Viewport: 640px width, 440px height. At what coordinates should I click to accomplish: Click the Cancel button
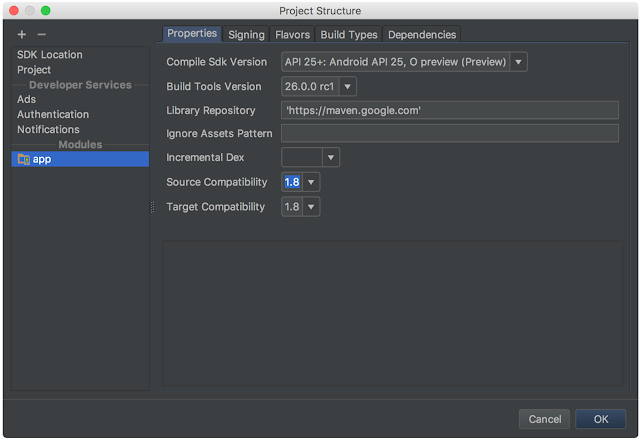tap(545, 419)
